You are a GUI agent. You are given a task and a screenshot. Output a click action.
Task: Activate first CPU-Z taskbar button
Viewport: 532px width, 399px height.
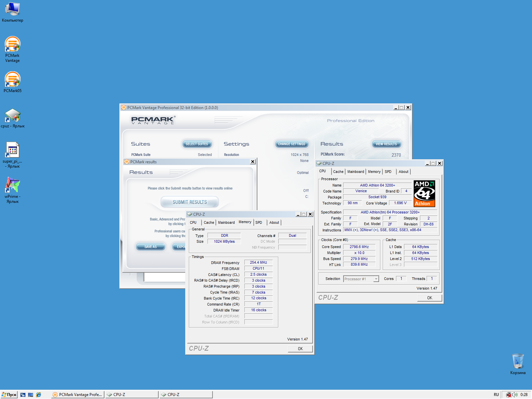coord(132,395)
